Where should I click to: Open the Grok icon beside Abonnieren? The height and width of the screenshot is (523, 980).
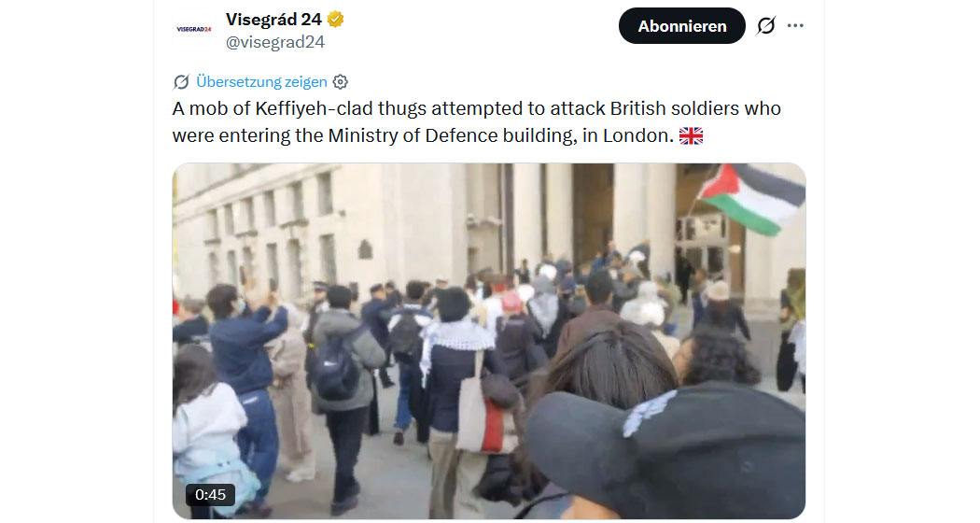pyautogui.click(x=765, y=25)
